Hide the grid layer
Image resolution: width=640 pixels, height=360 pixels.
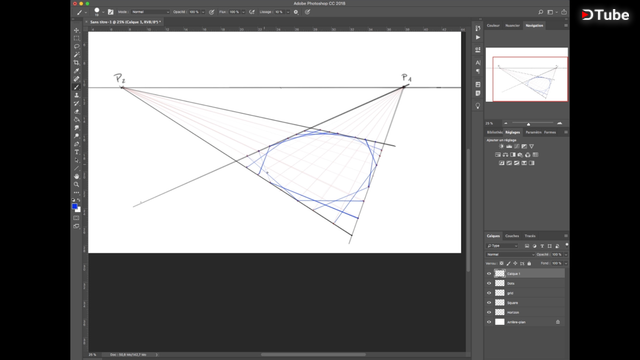489,293
